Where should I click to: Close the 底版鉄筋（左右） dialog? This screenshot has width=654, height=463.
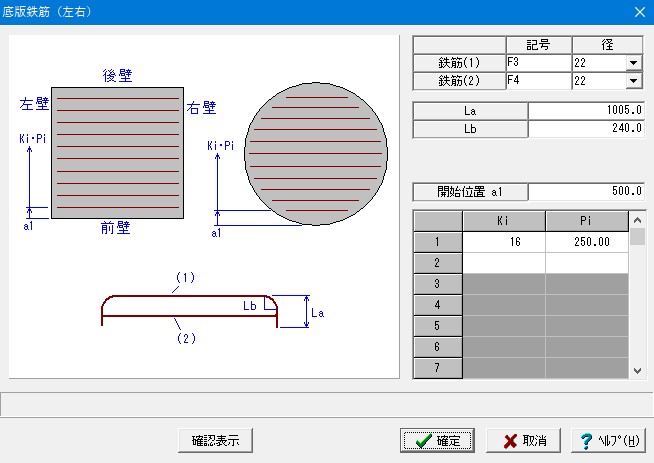point(640,12)
